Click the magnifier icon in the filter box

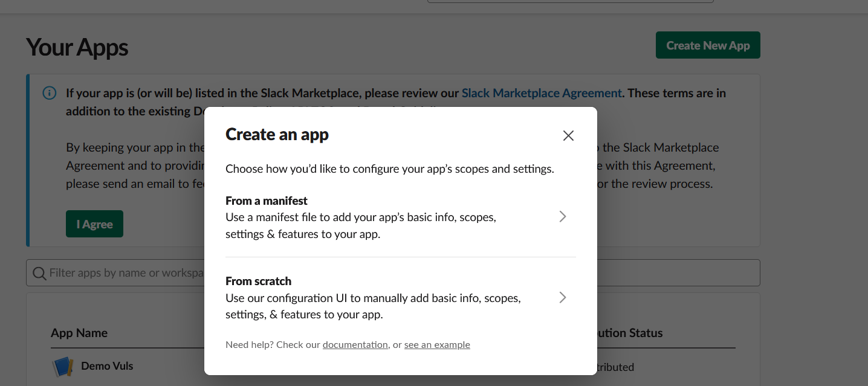tap(39, 273)
